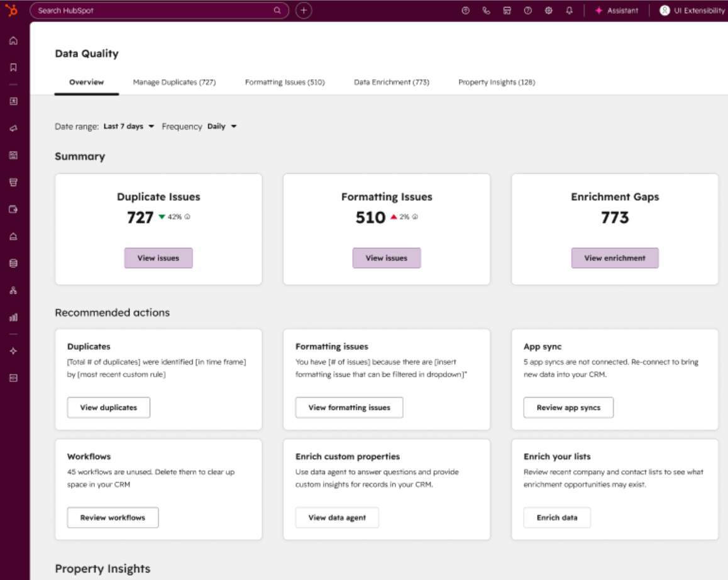Open the marketing megaphone icon in the sidebar
Screen dimensions: 728x580
pyautogui.click(x=13, y=128)
